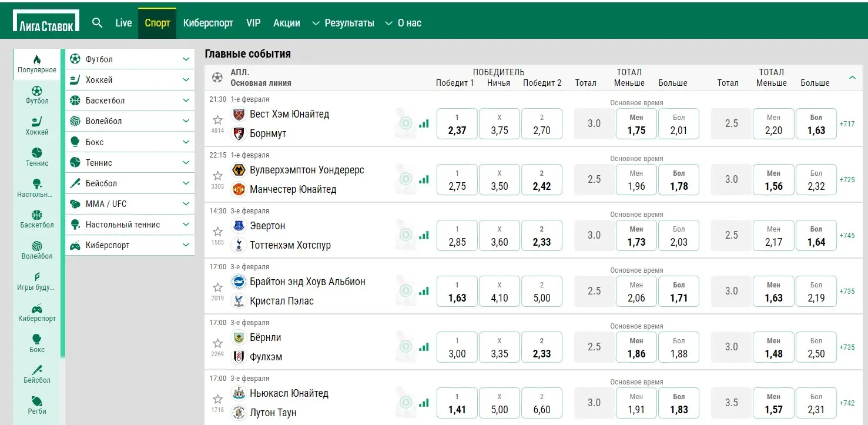
Task: Click the search magnifier icon in header
Action: point(98,23)
